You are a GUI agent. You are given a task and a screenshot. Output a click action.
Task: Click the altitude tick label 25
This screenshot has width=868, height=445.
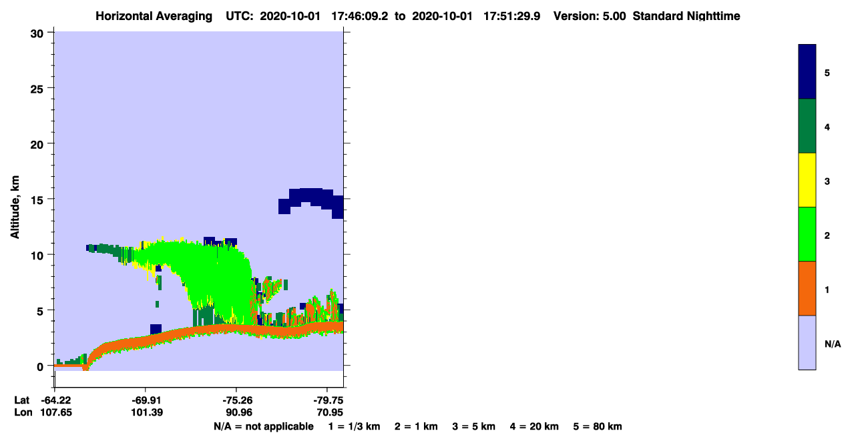point(39,88)
